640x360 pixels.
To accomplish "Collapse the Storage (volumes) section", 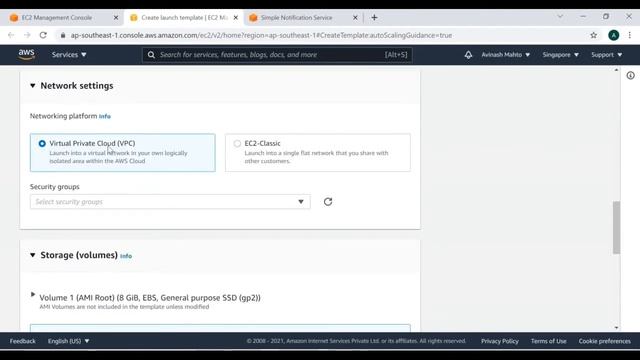I will (x=33, y=255).
